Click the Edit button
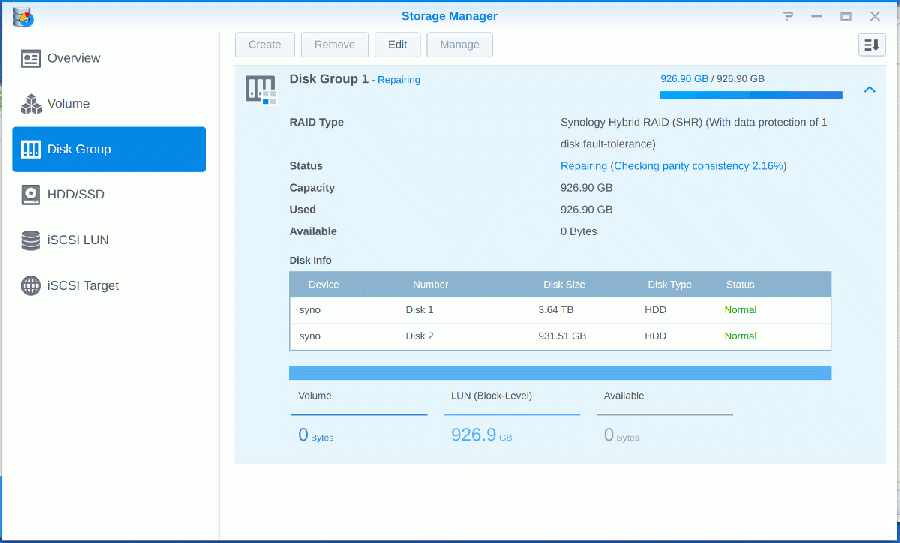The width and height of the screenshot is (900, 543). click(x=397, y=45)
